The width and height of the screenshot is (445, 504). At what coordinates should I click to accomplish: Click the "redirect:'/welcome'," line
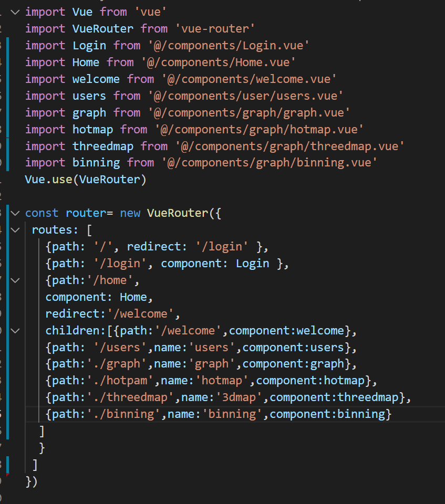tap(112, 314)
